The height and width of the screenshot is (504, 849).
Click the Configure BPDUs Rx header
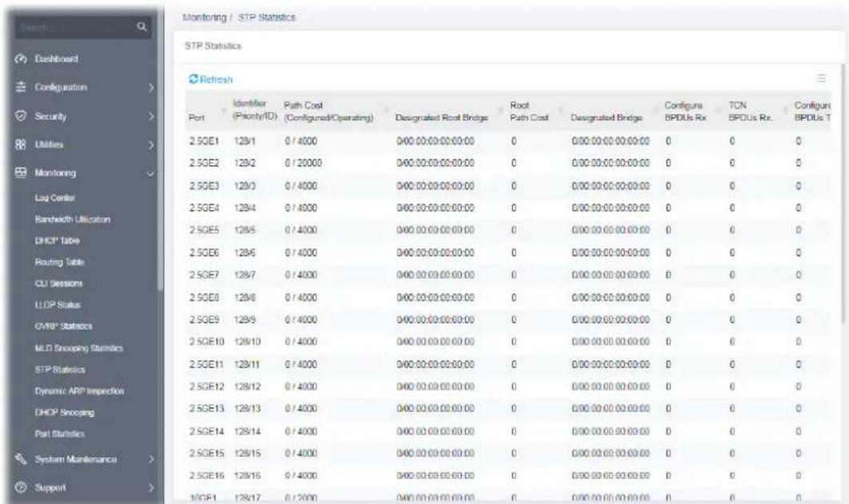point(685,111)
